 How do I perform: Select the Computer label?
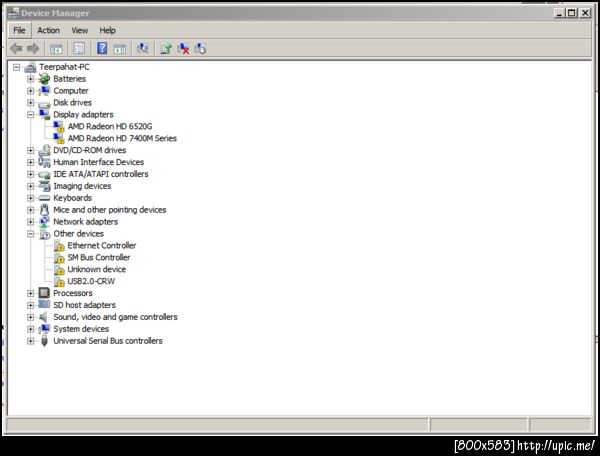pos(71,91)
